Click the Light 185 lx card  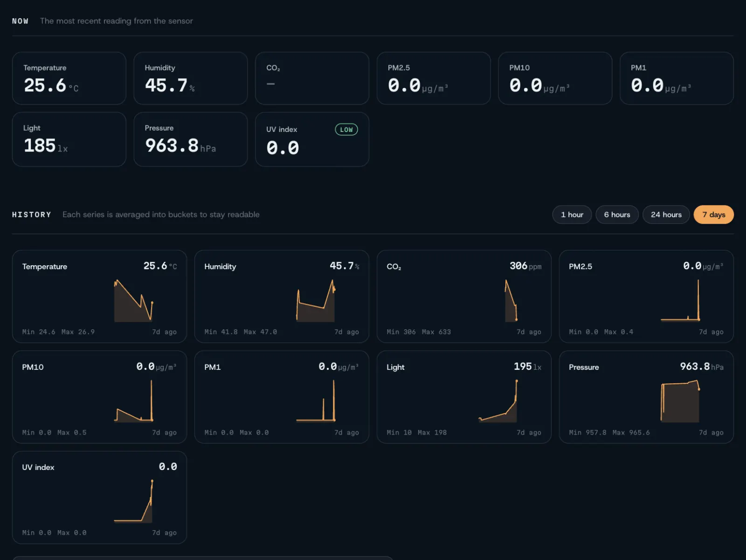click(x=69, y=139)
